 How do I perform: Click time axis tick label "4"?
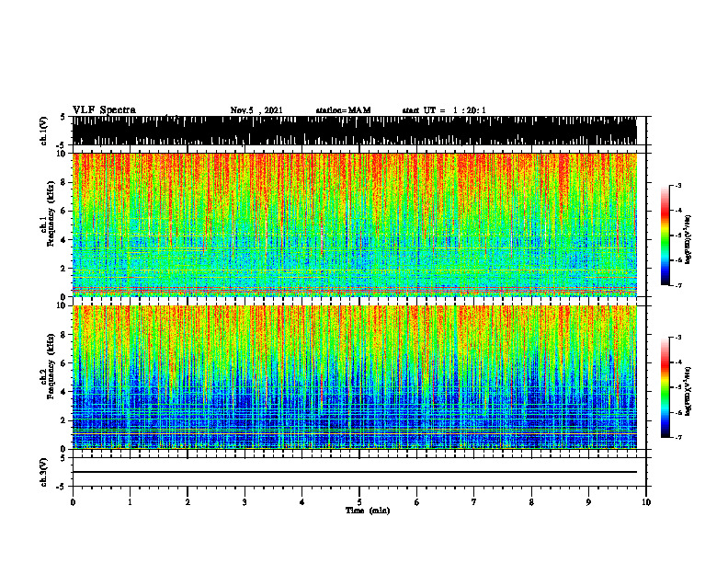pos(302,502)
